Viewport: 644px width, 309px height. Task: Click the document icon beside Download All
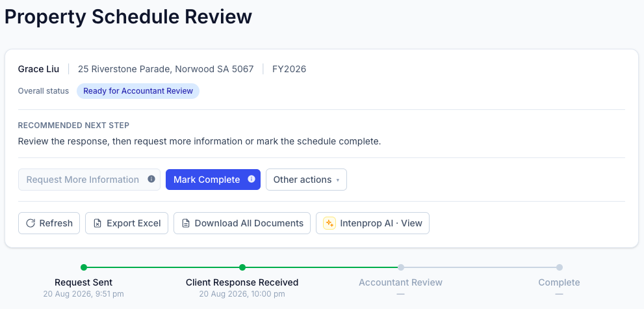click(186, 223)
